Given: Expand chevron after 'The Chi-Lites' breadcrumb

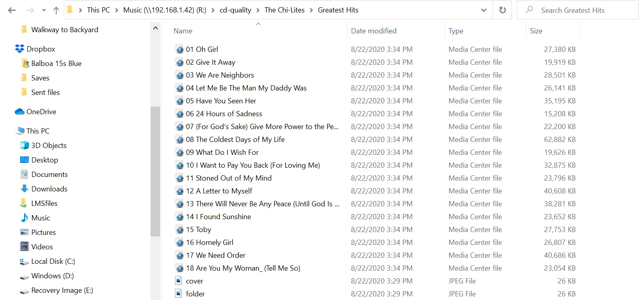Looking at the screenshot, I should coord(311,10).
